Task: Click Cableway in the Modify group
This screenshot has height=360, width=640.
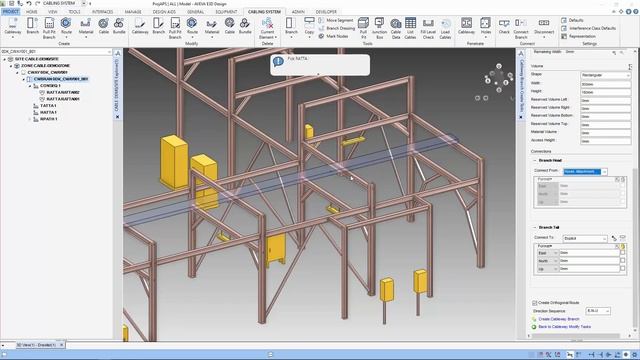Action: (x=140, y=26)
